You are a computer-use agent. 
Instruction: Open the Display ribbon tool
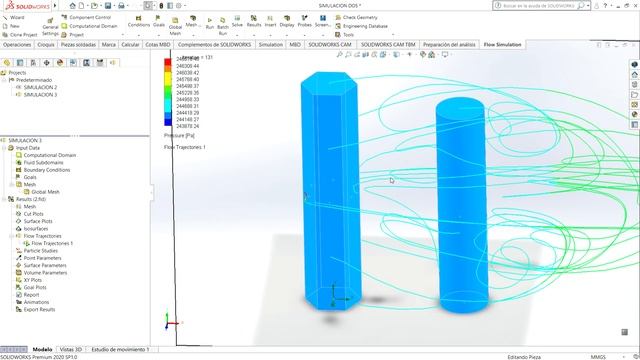tap(287, 22)
